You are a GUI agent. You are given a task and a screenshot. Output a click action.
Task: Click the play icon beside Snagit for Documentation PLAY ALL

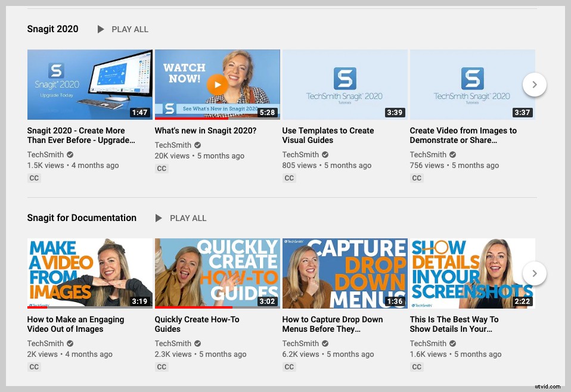click(x=159, y=218)
